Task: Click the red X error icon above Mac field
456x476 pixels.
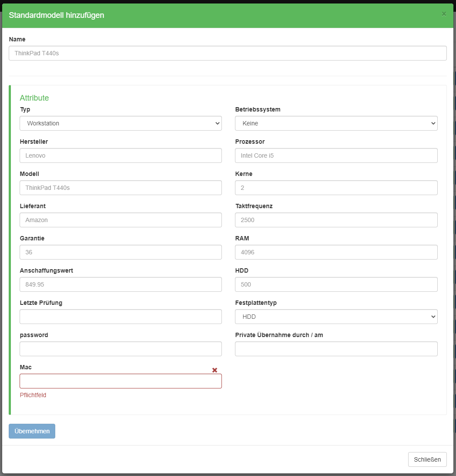Action: [x=215, y=370]
